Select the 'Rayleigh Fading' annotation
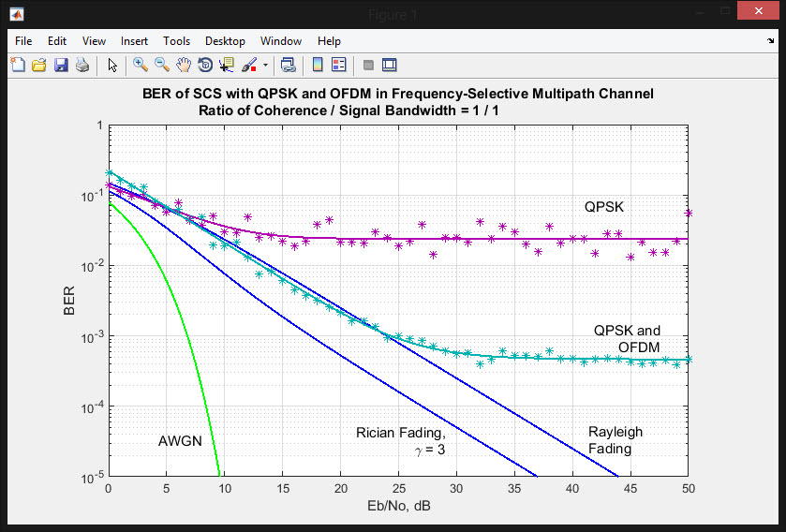786x532 pixels. pyautogui.click(x=615, y=440)
